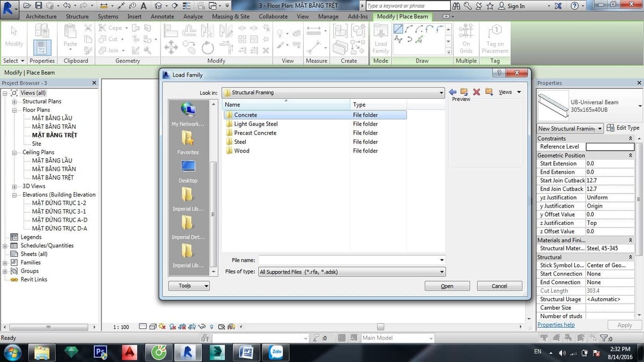
Task: Select the Line draw tool in Draw panel
Action: [398, 29]
